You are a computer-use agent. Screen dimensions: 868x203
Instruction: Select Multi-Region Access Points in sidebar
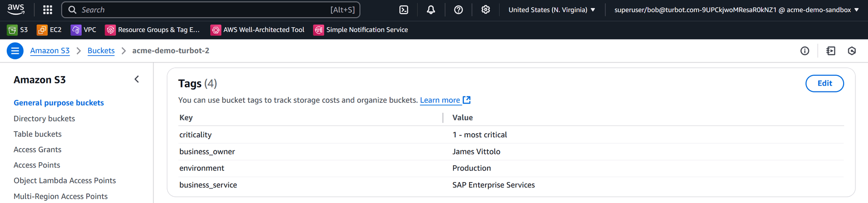61,196
